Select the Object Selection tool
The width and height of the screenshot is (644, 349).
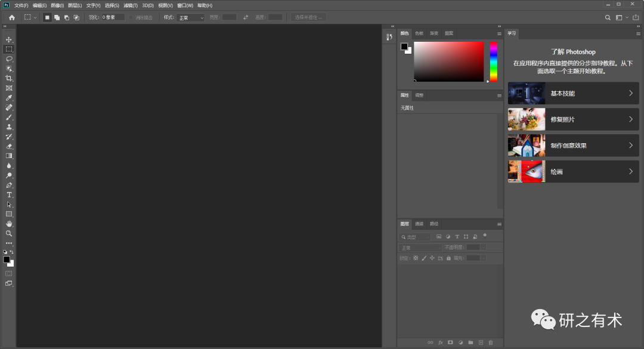coord(8,69)
